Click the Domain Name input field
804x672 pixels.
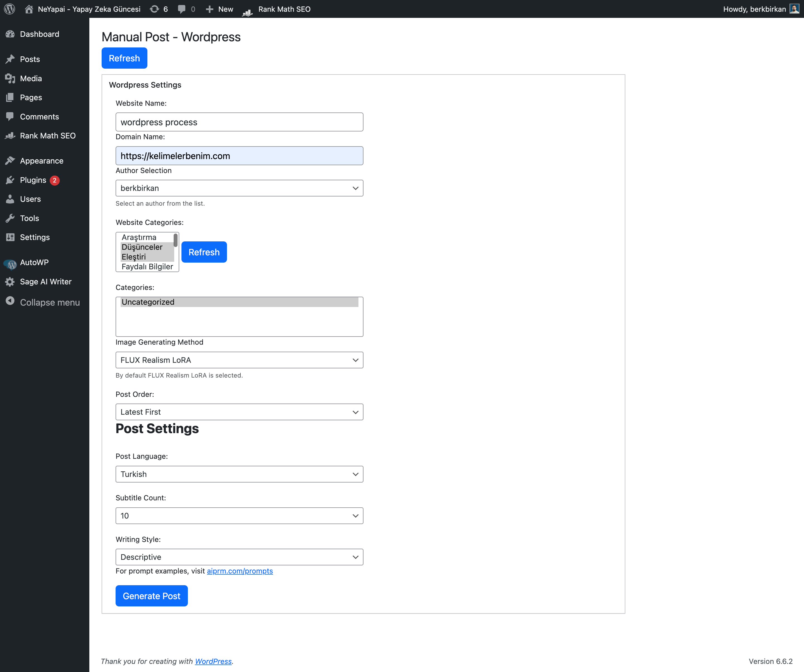point(239,156)
